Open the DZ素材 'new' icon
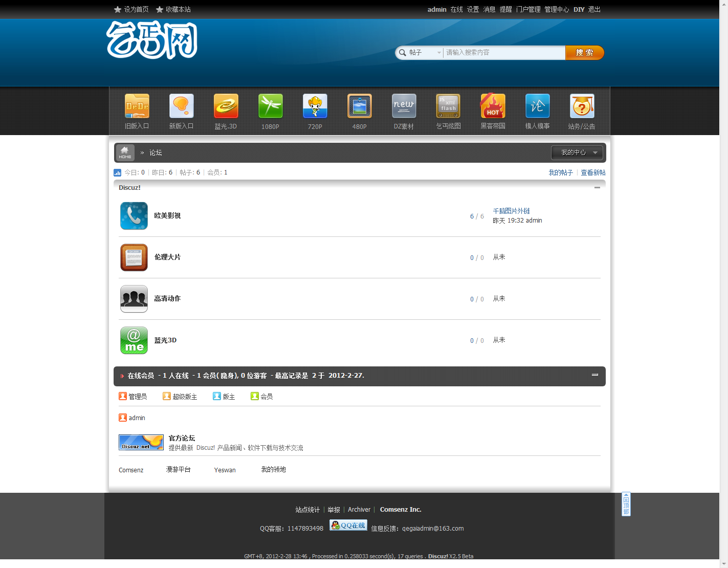The image size is (728, 568). click(x=404, y=106)
